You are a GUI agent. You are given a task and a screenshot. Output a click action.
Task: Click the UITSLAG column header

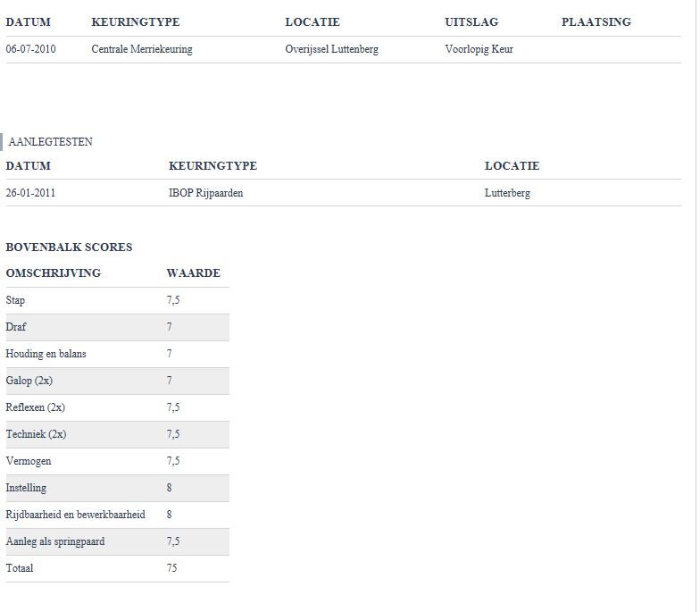[x=471, y=22]
